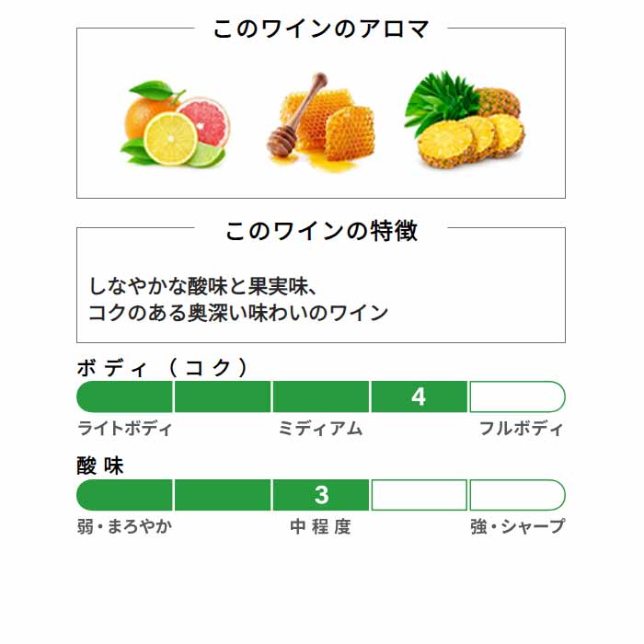Click the このワインのアロマ heading
This screenshot has width=644, height=644.
(321, 29)
